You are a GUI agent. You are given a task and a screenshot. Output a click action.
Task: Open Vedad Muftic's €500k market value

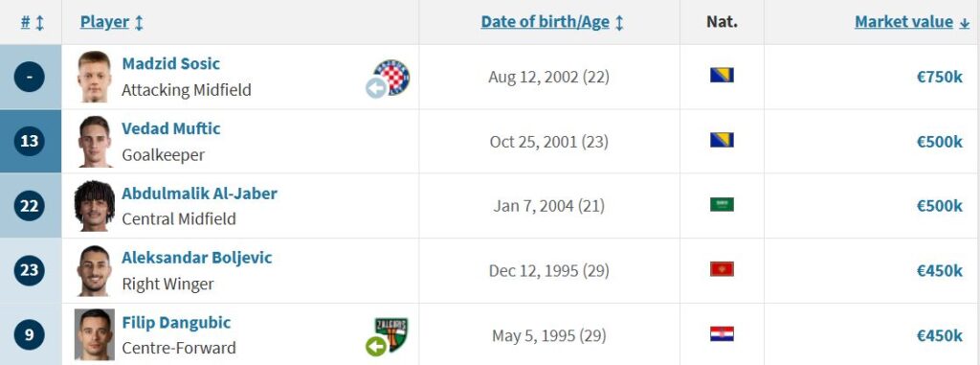[x=940, y=142]
